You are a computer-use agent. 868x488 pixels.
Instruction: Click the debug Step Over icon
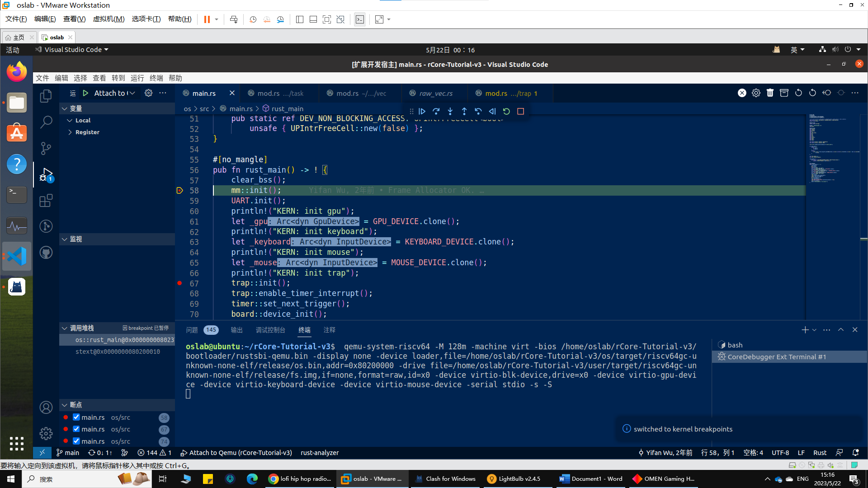tap(436, 111)
